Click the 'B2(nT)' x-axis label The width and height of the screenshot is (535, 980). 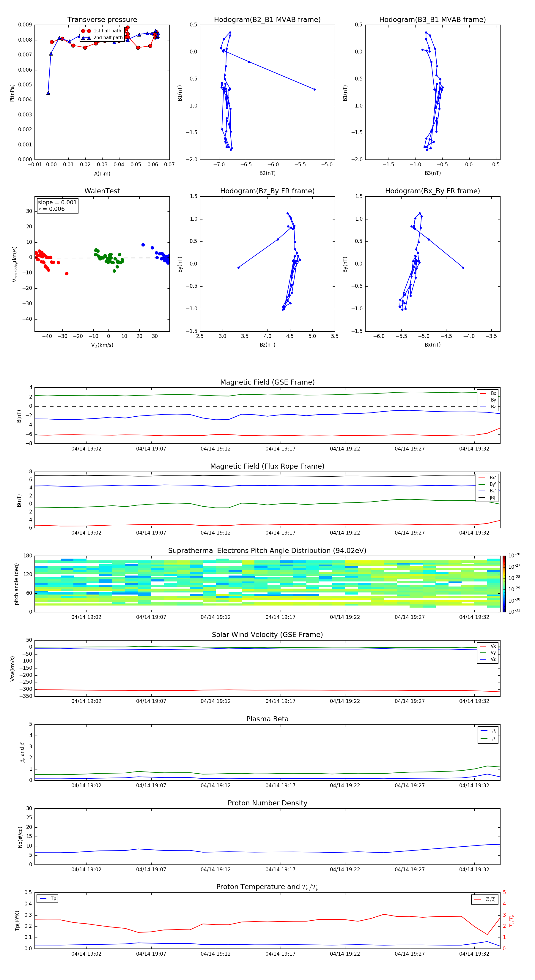(x=267, y=173)
